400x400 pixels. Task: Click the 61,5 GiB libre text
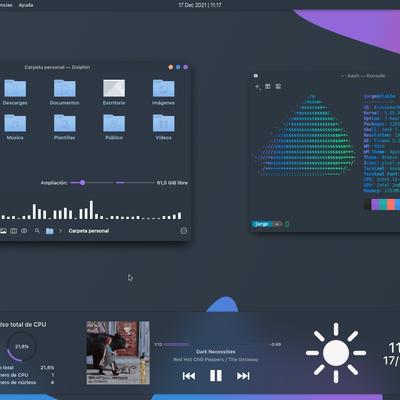pos(172,183)
